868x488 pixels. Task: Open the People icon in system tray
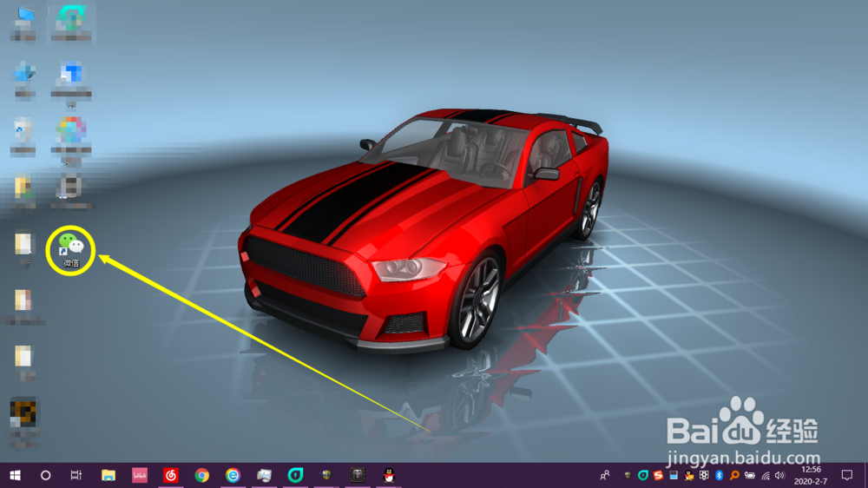[x=605, y=475]
